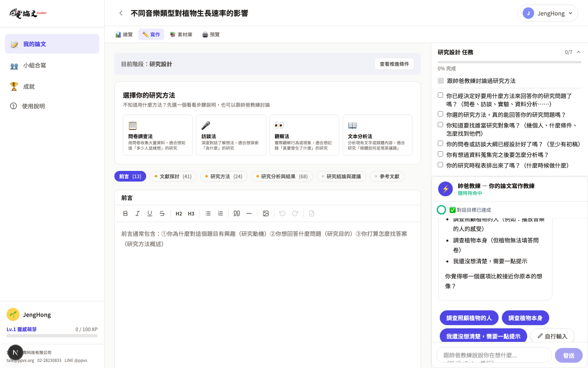Check 你的問卷或訪談大綱已經設計好了嗎 task
Screen dimensions: 588x368
coord(440,143)
